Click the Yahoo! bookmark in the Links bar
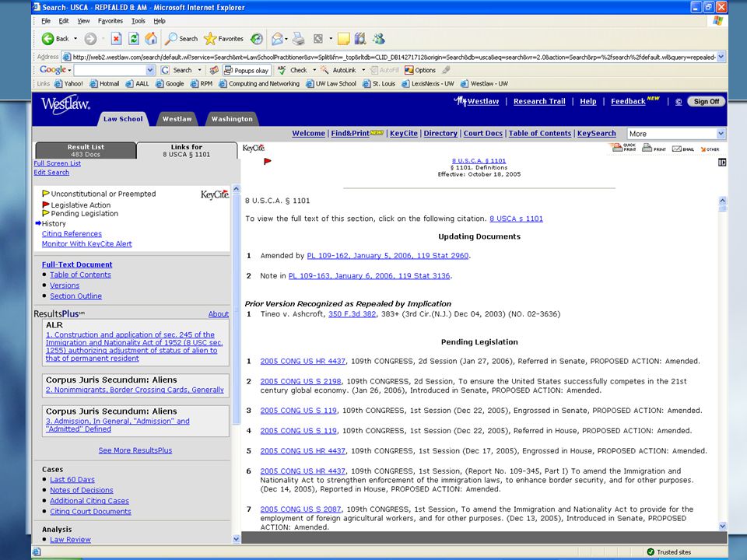The image size is (747, 560). point(68,84)
